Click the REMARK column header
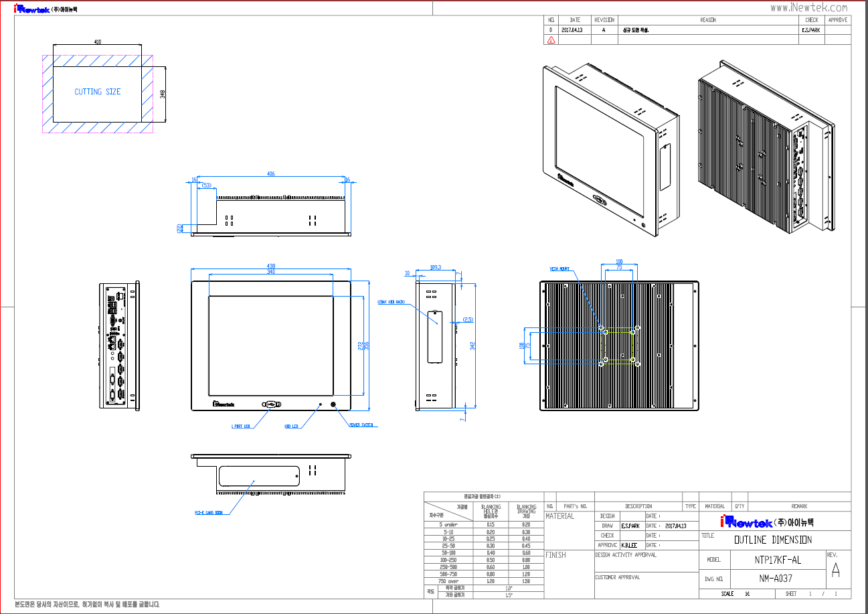This screenshot has width=868, height=614. 799,506
